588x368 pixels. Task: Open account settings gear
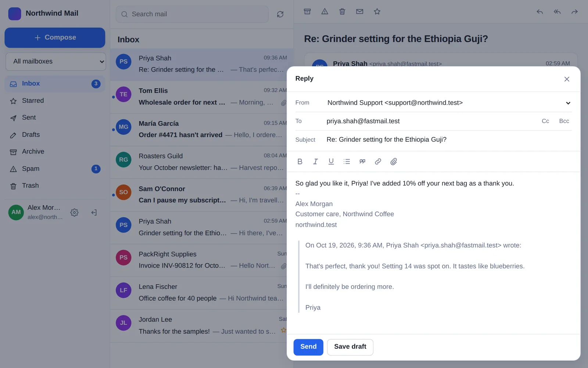[x=74, y=212]
